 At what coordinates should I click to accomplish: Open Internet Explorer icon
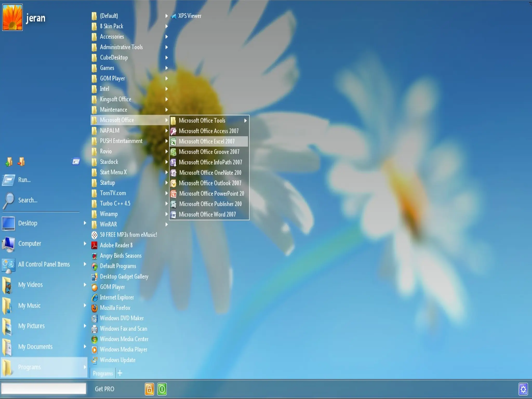pos(95,297)
